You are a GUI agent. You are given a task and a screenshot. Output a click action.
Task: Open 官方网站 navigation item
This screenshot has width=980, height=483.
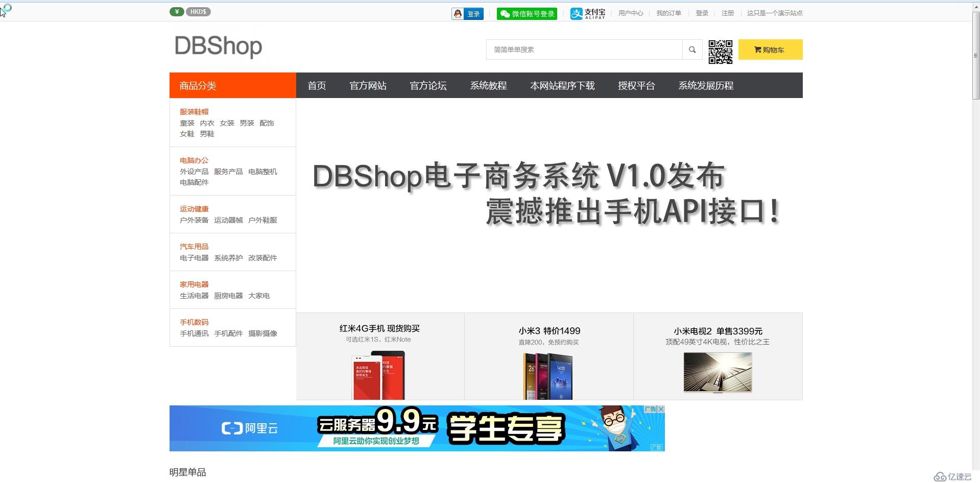pyautogui.click(x=368, y=85)
